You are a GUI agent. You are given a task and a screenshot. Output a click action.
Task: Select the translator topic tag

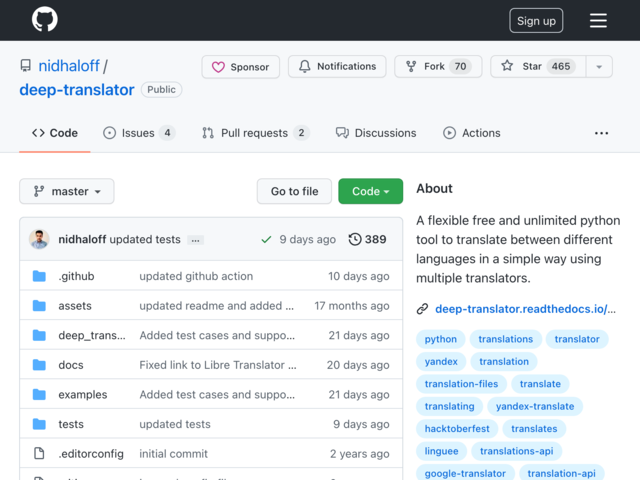577,339
